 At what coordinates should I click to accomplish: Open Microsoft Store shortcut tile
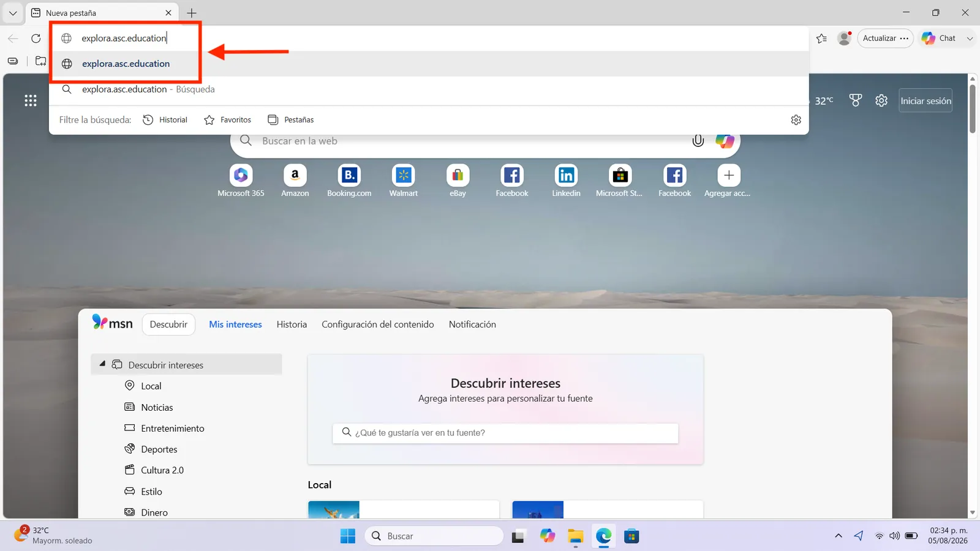click(x=620, y=181)
